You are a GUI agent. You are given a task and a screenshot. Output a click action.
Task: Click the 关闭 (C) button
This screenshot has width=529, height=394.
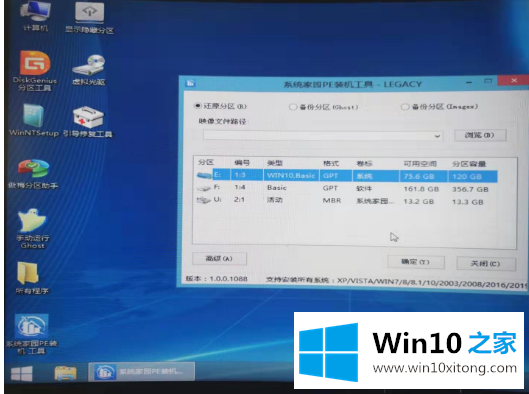click(x=486, y=263)
